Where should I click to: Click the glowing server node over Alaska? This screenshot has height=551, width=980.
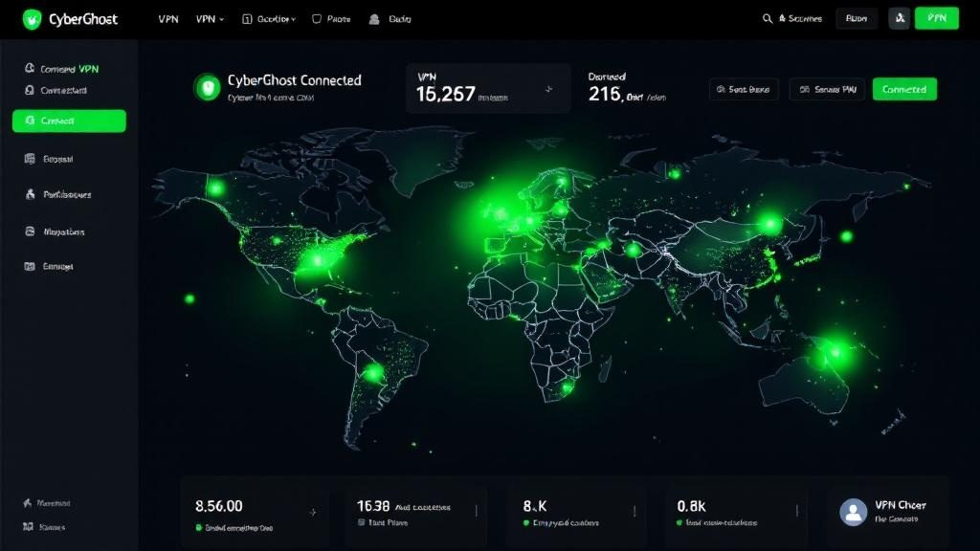(215, 187)
